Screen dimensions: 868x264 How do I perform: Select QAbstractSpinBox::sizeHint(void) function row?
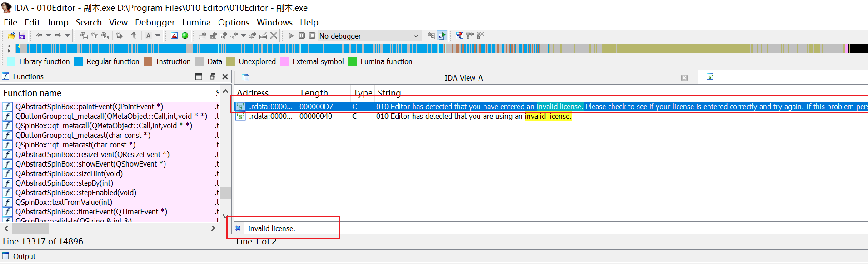(x=111, y=173)
